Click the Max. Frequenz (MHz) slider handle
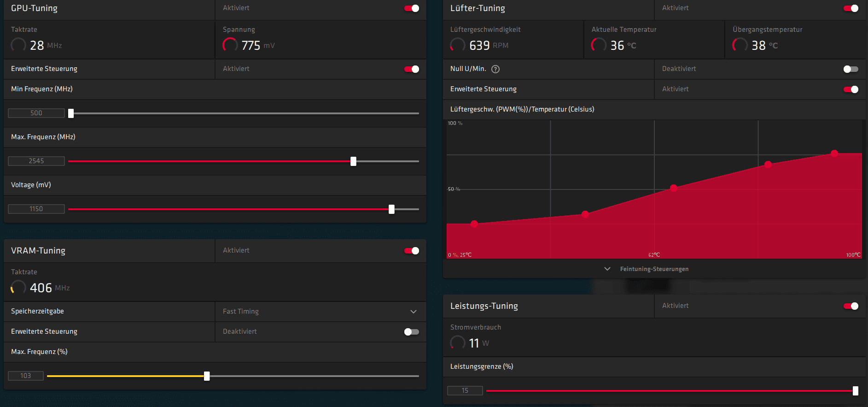 tap(353, 161)
